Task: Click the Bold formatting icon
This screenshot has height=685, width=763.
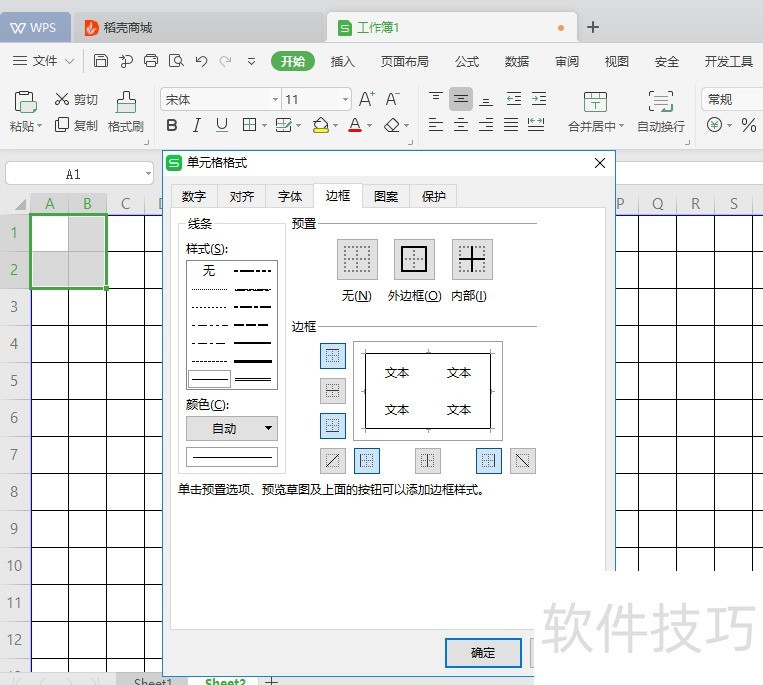Action: 172,125
